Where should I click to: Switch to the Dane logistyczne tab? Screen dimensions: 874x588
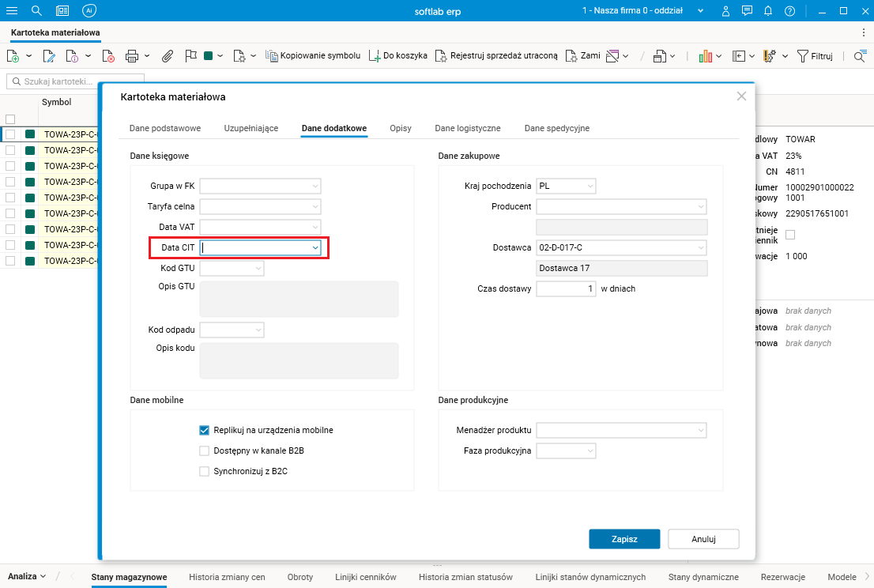468,128
